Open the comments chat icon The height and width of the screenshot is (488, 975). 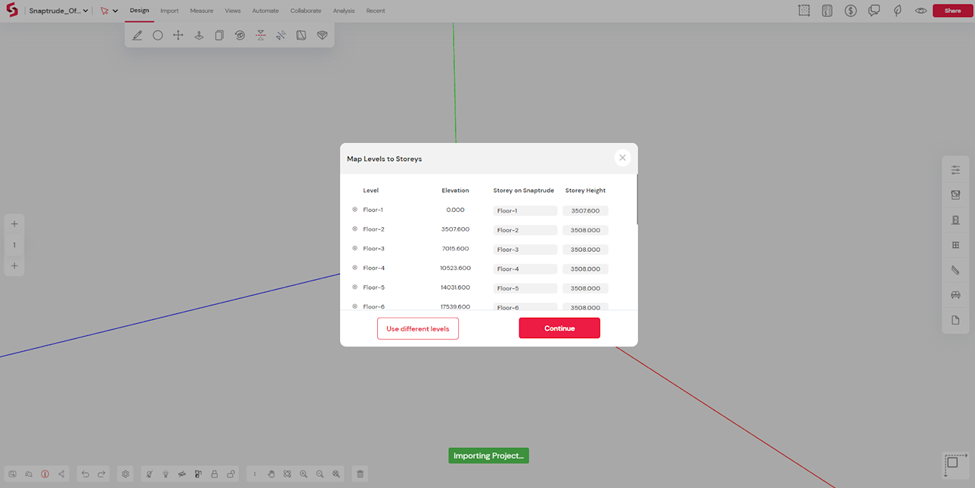[874, 11]
